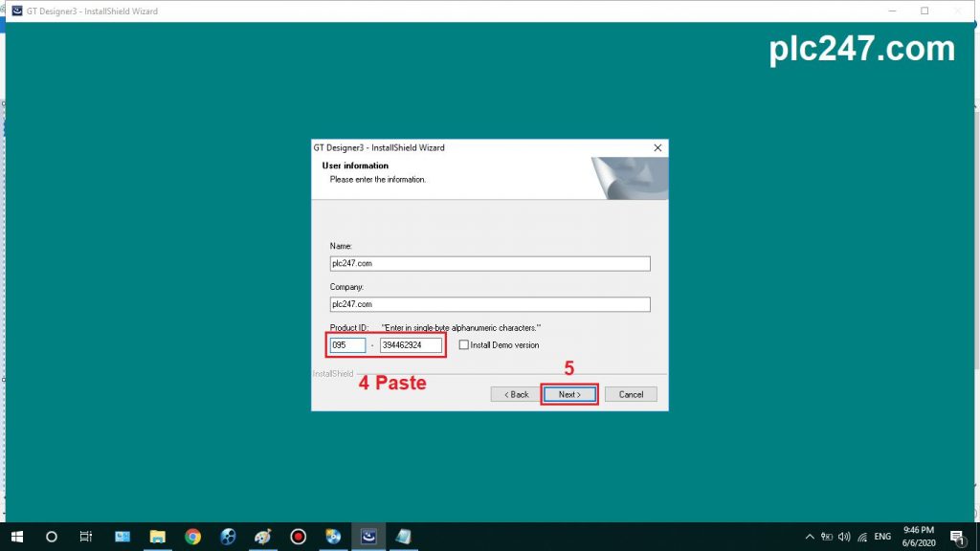
Task: Open Cortana search circle on taskbar
Action: pos(52,537)
